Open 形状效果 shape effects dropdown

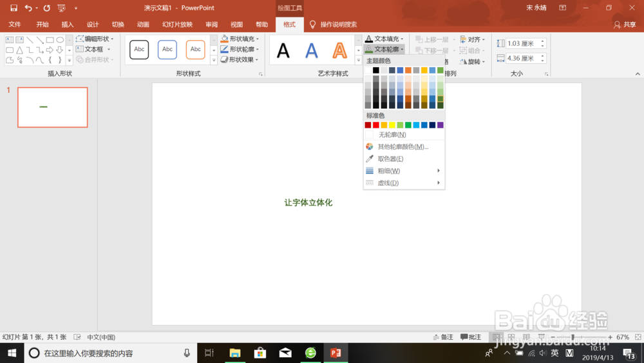tap(240, 59)
